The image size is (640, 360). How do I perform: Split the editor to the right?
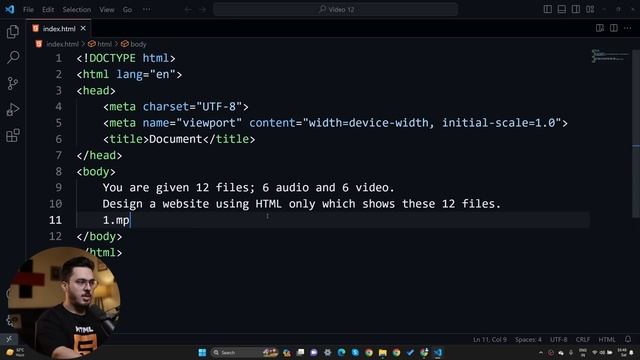[613, 28]
